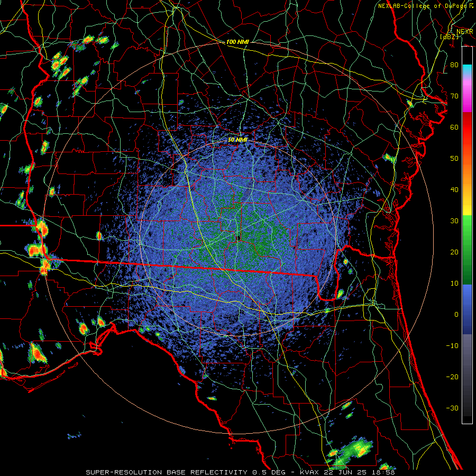The height and width of the screenshot is (476, 476).
Task: Click the KVAX station identifier in caption
Action: pyautogui.click(x=310, y=472)
